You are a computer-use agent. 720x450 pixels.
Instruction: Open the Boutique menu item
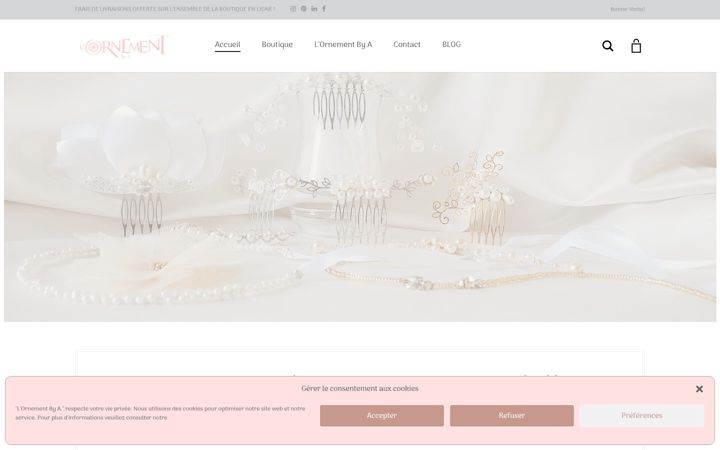point(277,45)
